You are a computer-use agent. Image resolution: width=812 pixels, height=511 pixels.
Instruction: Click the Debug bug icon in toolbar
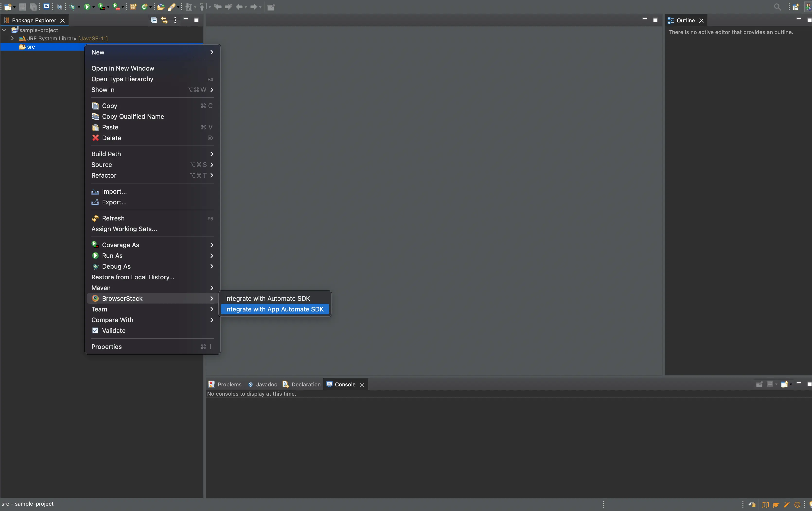[x=72, y=7]
